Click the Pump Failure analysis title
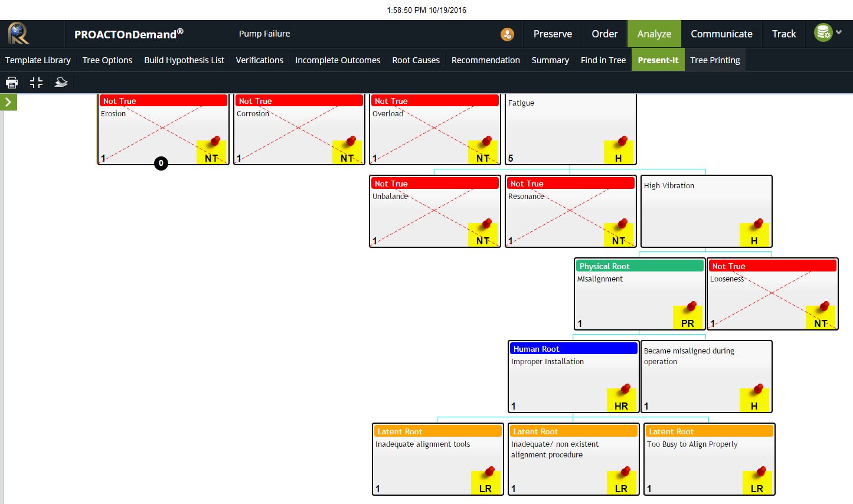Image resolution: width=853 pixels, height=504 pixels. (x=264, y=34)
